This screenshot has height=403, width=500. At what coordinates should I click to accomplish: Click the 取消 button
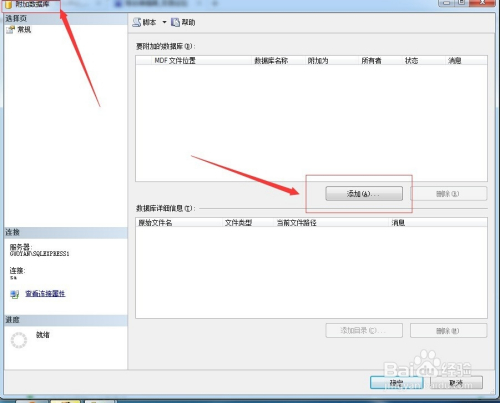coord(456,383)
